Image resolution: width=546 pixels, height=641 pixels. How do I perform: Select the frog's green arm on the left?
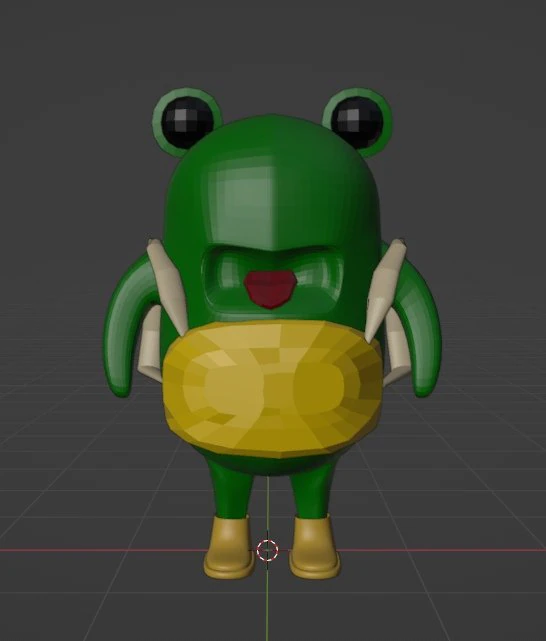click(x=125, y=327)
